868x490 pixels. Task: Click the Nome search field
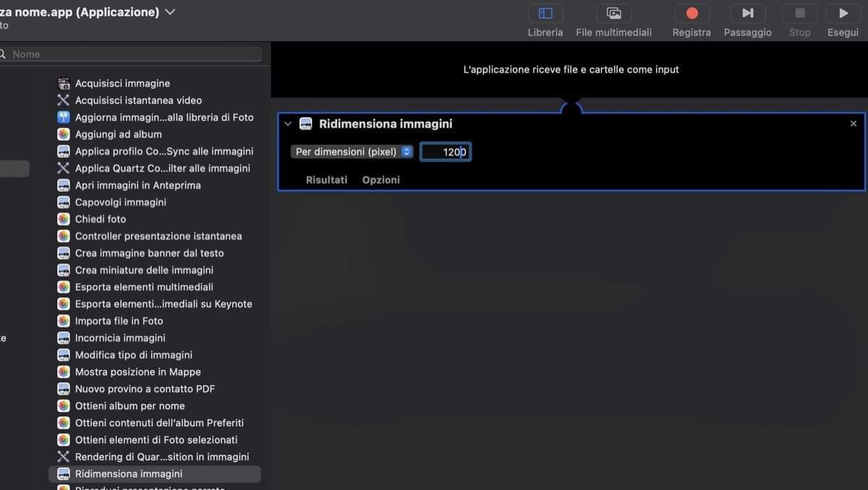coord(130,54)
